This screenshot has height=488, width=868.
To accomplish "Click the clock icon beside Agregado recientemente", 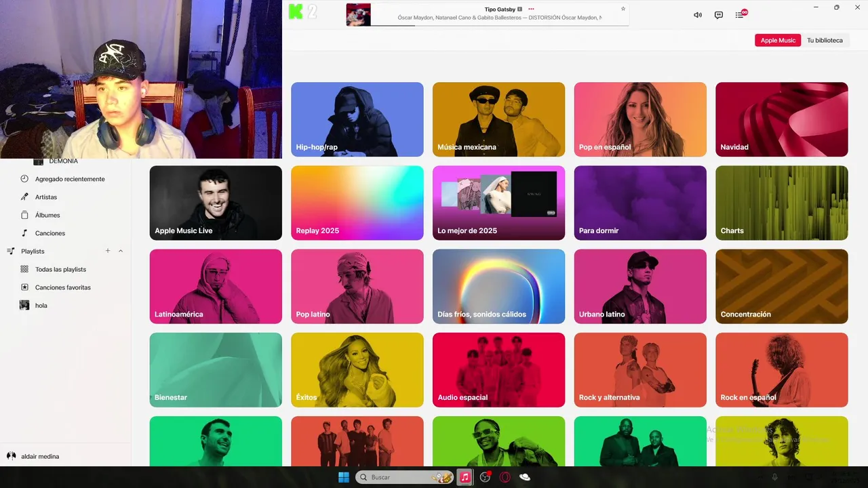I will pos(24,179).
